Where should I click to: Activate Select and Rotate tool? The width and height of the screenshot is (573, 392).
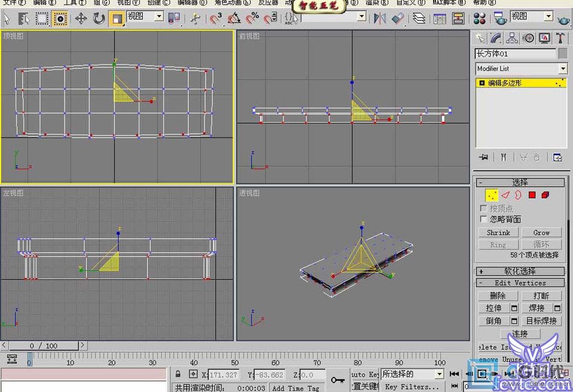[99, 18]
